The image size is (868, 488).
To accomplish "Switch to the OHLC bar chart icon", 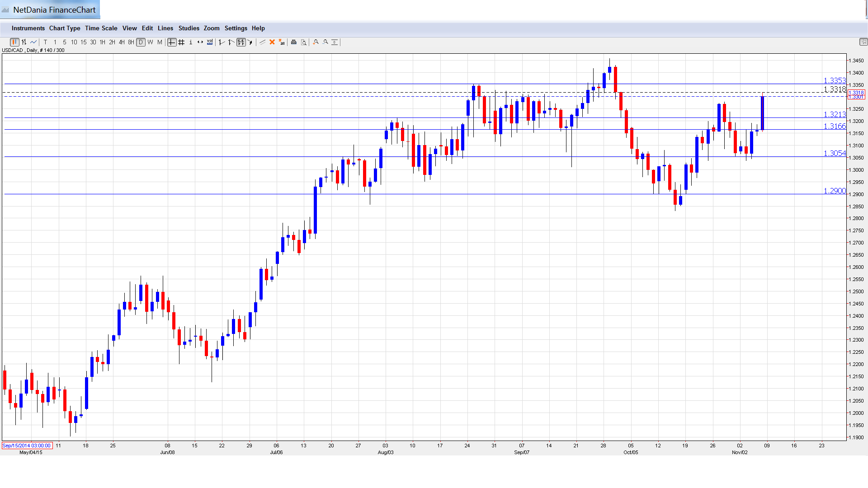I will tap(24, 42).
